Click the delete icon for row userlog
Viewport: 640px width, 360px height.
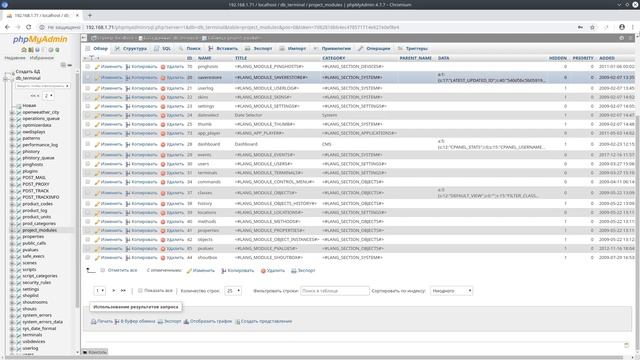click(163, 88)
